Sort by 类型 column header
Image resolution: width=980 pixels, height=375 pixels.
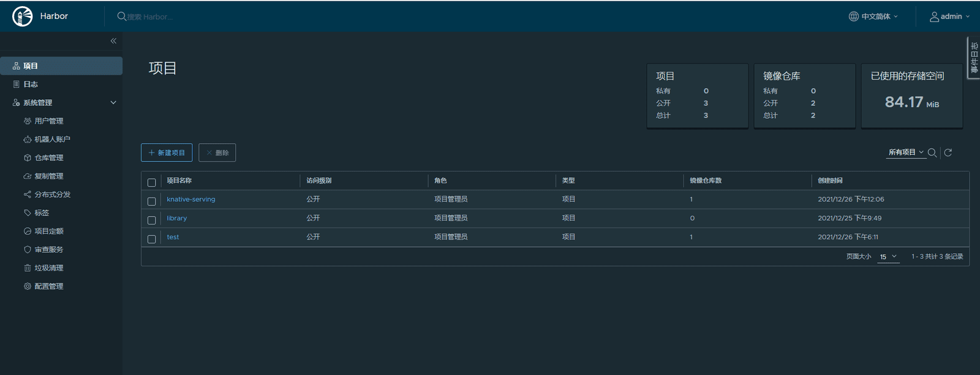click(568, 180)
